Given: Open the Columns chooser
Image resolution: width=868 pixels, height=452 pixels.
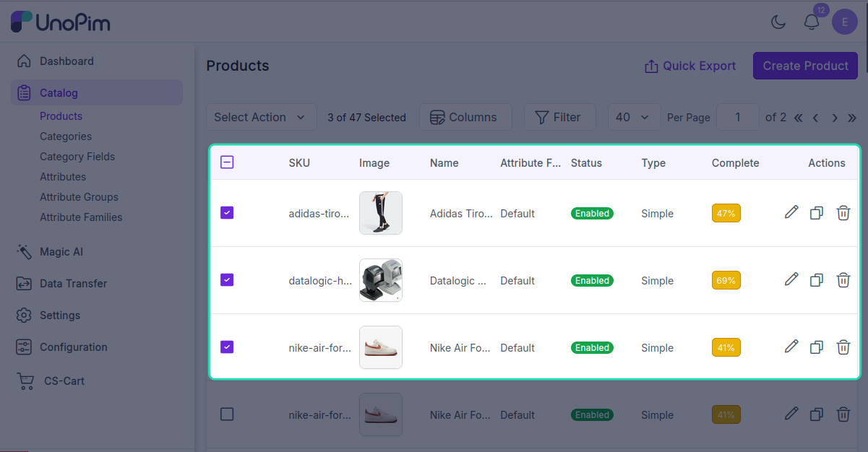Looking at the screenshot, I should click(x=465, y=117).
